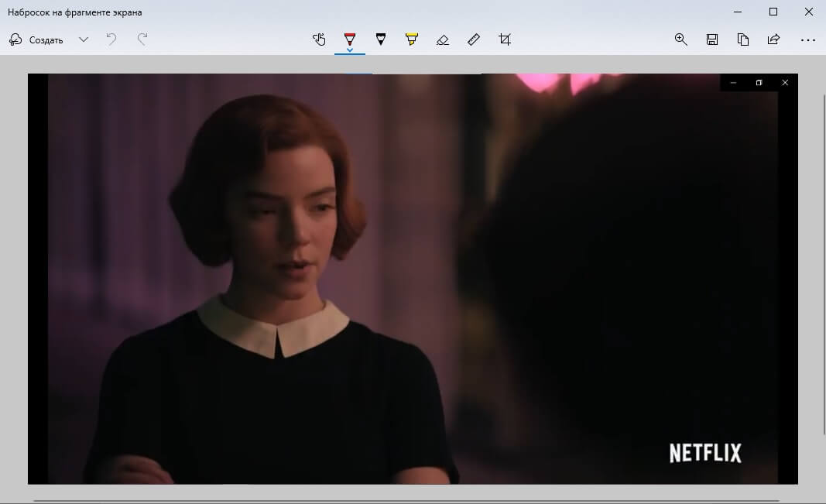
Task: Activate the crop image tool
Action: [505, 39]
